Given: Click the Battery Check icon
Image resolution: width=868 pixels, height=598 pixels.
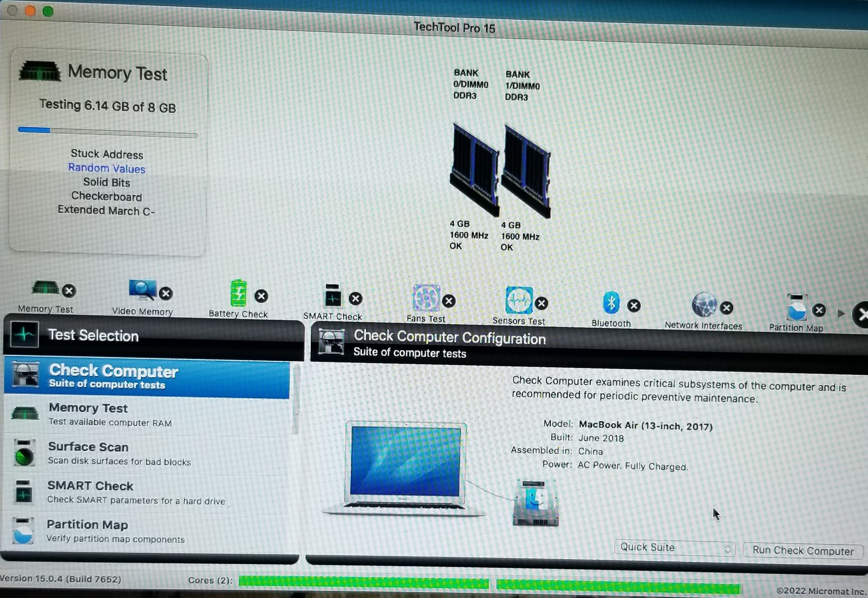Looking at the screenshot, I should [x=238, y=293].
